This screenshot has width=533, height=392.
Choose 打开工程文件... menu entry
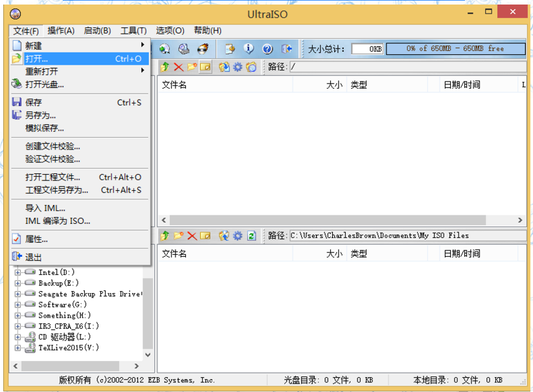pyautogui.click(x=80, y=177)
